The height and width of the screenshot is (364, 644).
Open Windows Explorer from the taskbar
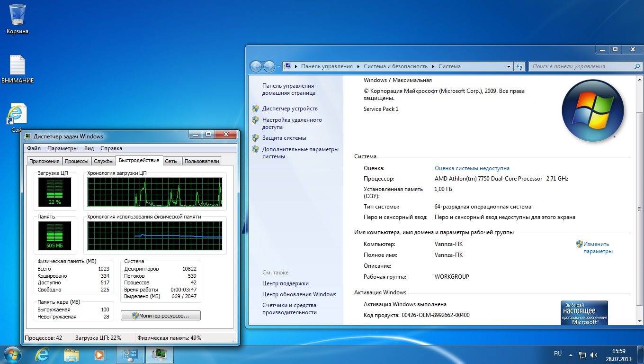72,355
